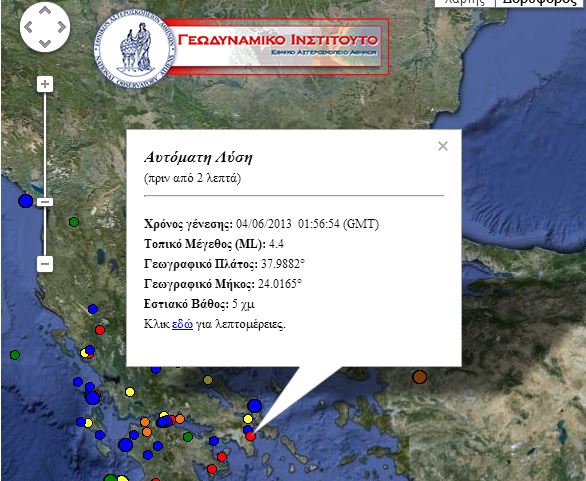Switch to the Δορυφόρος map view
Image resolution: width=586 pixels, height=481 pixels.
point(540,2)
